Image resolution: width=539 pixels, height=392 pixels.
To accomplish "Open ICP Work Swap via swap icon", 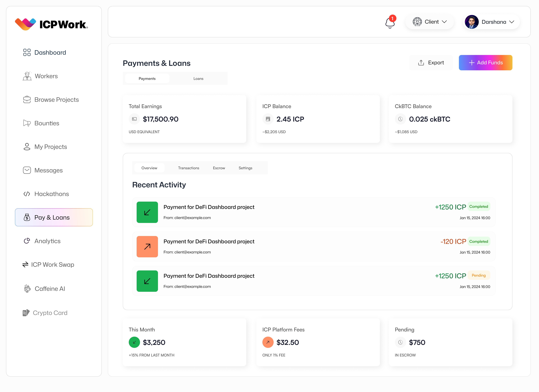I will [x=26, y=264].
